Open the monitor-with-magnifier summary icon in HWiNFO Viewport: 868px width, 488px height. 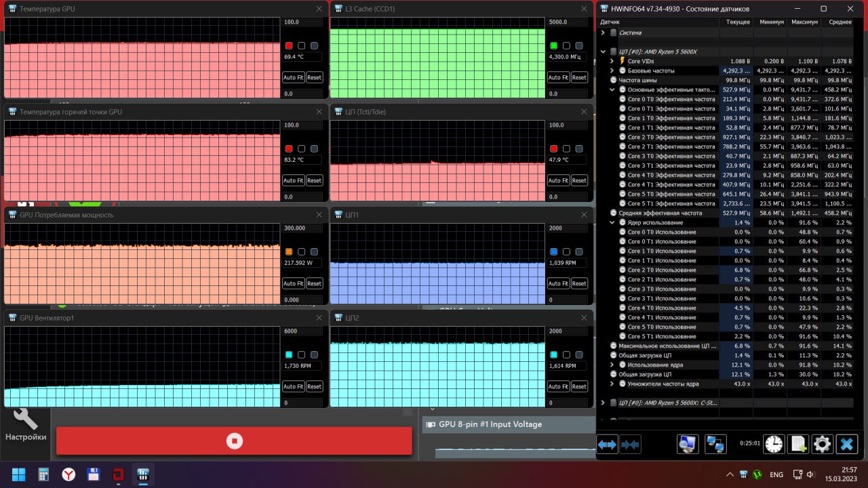(x=688, y=444)
